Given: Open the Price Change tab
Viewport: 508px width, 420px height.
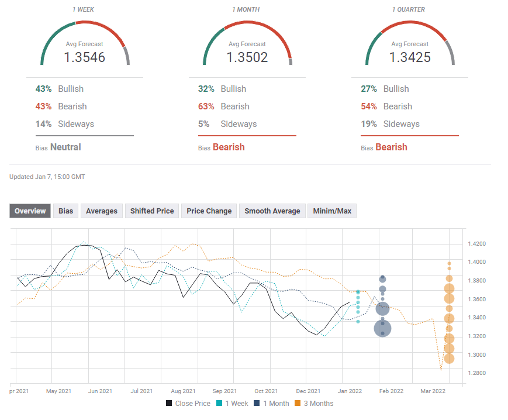Looking at the screenshot, I should point(209,211).
